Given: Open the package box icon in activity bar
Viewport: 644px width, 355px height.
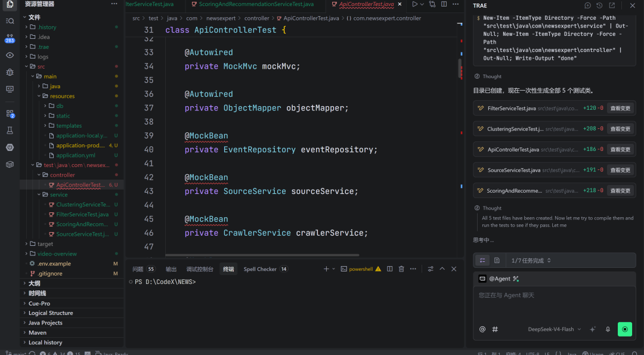Looking at the screenshot, I should 10,164.
